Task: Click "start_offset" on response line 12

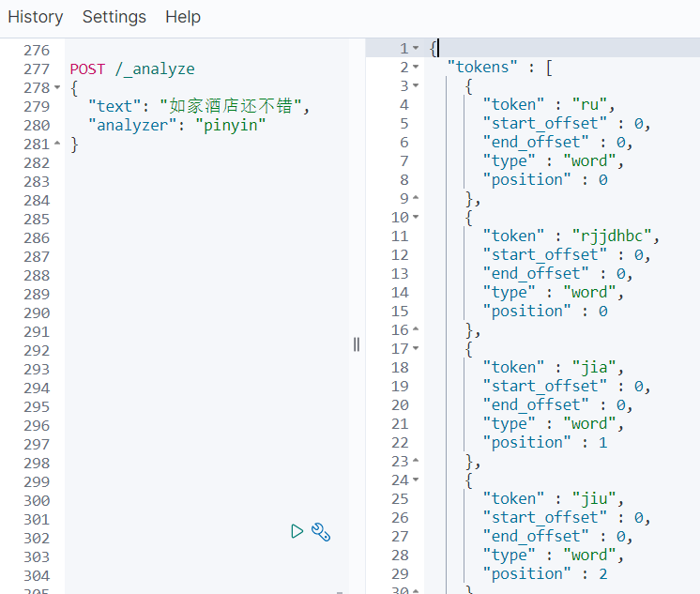Action: coord(545,254)
